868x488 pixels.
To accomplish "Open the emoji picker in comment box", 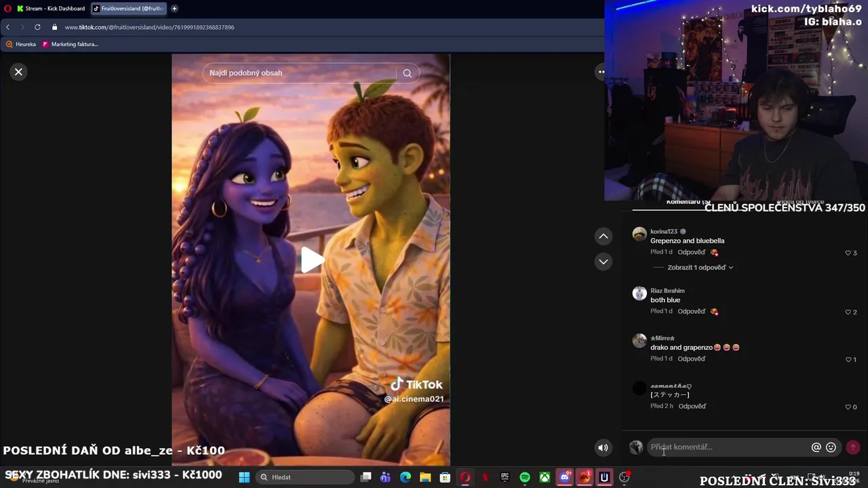I will [x=831, y=447].
